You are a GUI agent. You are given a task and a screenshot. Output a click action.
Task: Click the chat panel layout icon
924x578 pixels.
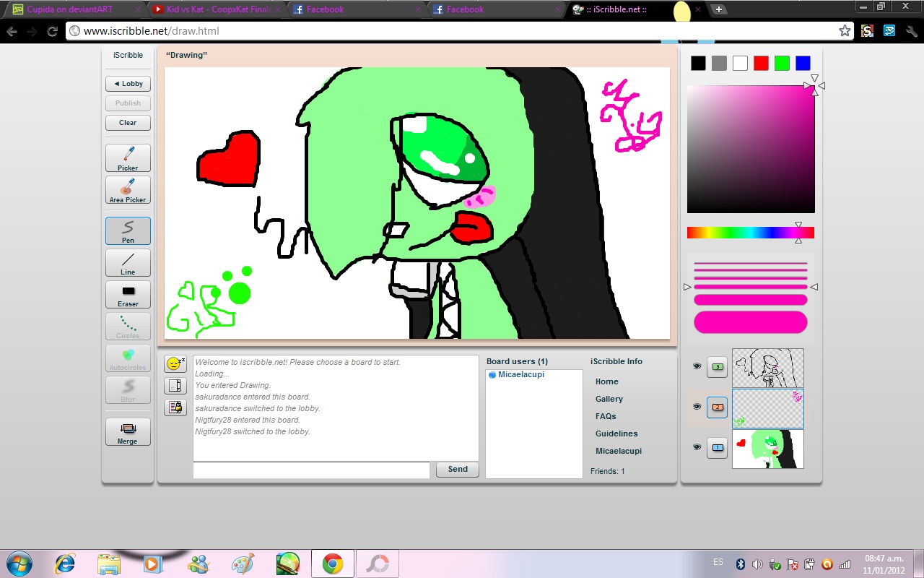pyautogui.click(x=175, y=386)
